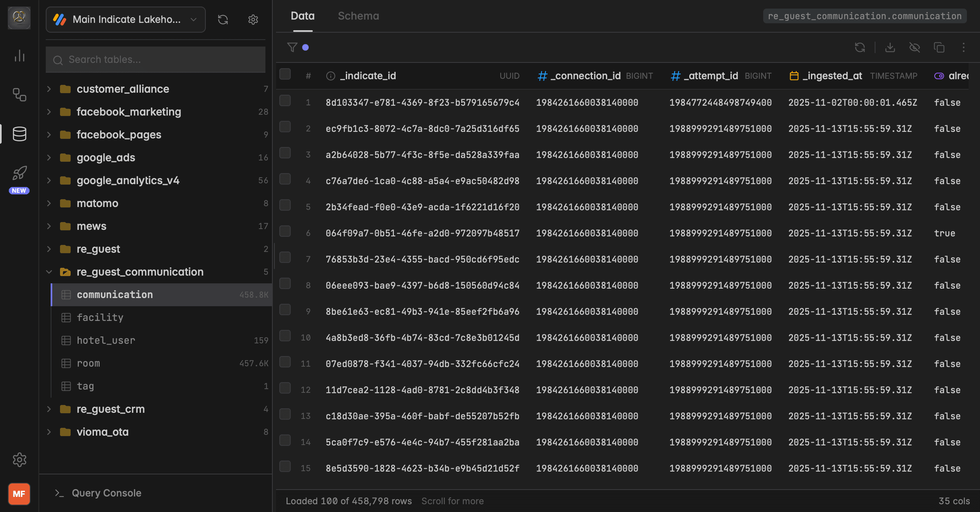Switch to the Data tab
This screenshot has height=512, width=980.
click(x=303, y=16)
